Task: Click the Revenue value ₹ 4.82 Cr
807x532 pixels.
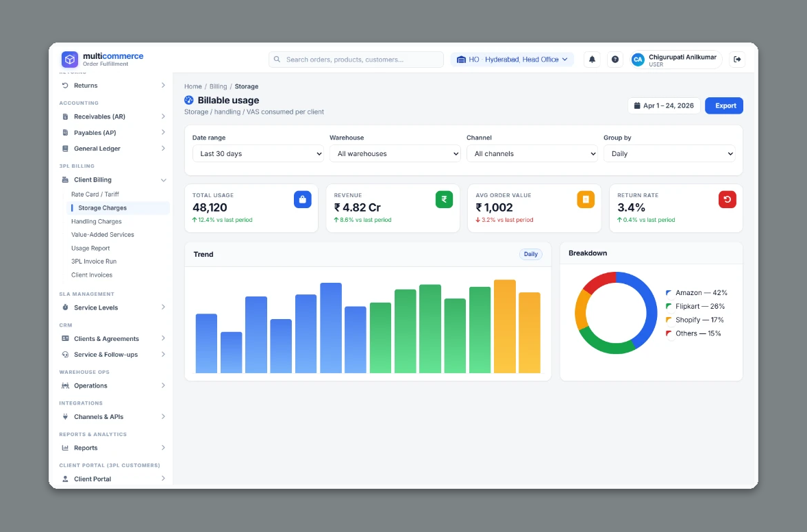Action: click(357, 207)
